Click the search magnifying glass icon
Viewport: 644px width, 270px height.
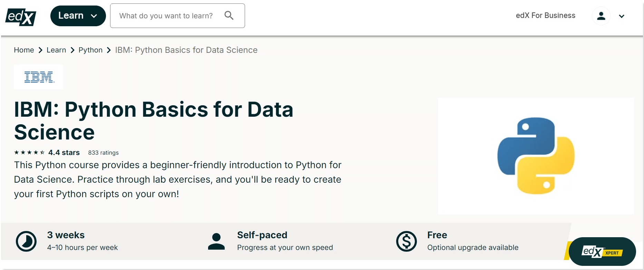pyautogui.click(x=229, y=16)
